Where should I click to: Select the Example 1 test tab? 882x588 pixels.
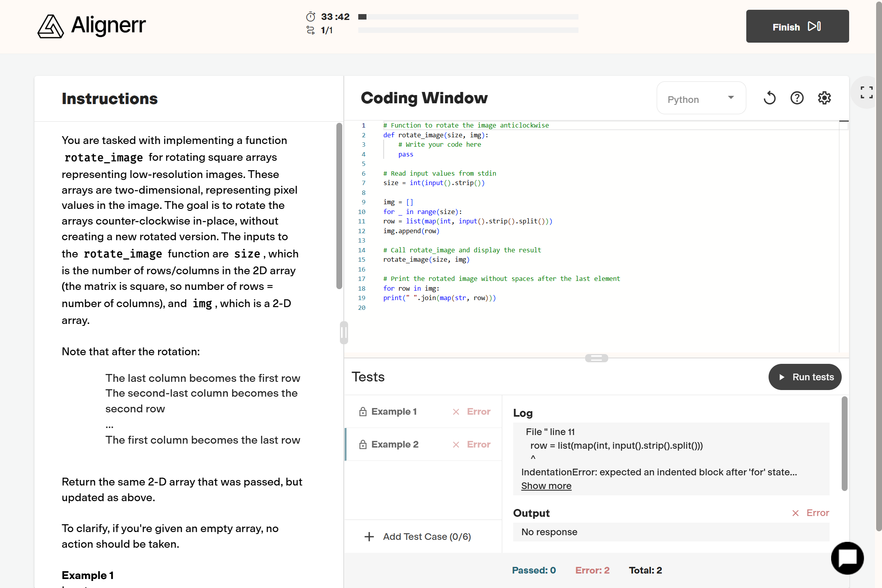[423, 412]
